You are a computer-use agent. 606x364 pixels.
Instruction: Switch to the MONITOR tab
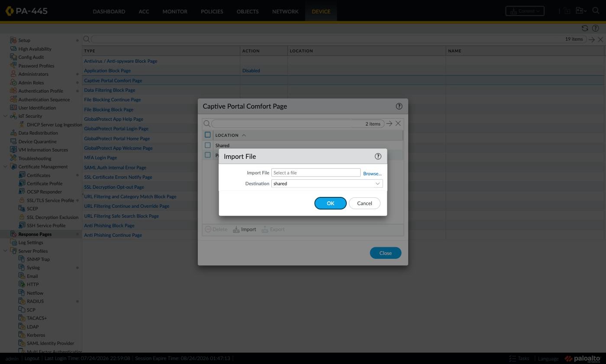175,11
